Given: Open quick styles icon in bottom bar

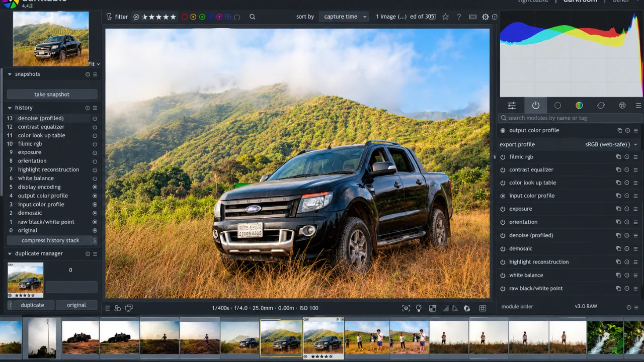Looking at the screenshot, I should coord(118,308).
